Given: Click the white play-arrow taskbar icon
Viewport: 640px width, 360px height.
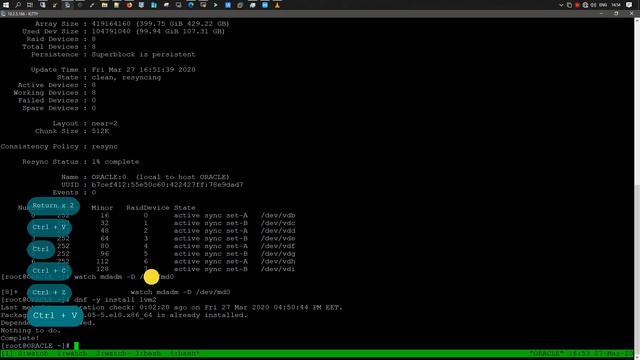Looking at the screenshot, I should click(x=216, y=5).
